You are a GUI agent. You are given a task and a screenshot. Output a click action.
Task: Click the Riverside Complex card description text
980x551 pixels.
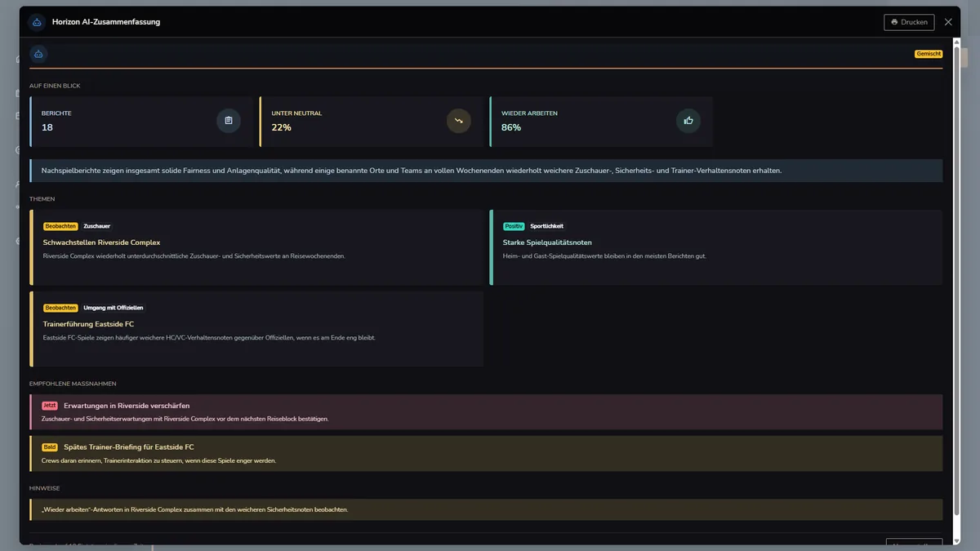click(194, 256)
